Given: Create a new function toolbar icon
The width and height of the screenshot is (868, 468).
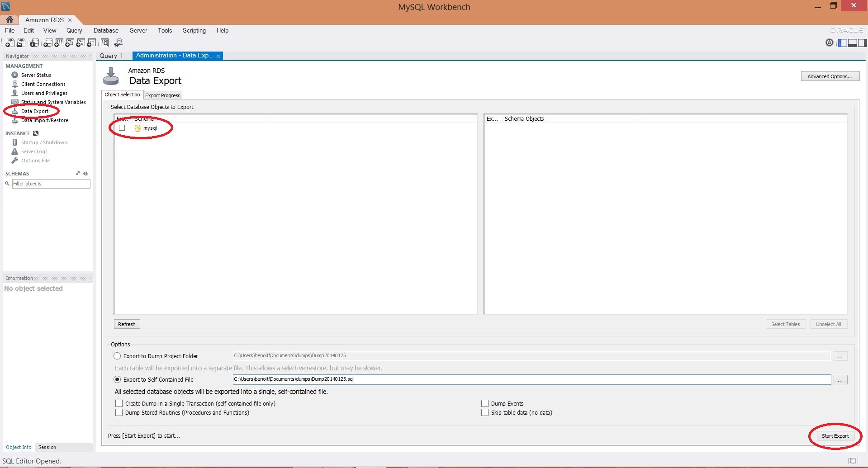Looking at the screenshot, I should point(91,43).
